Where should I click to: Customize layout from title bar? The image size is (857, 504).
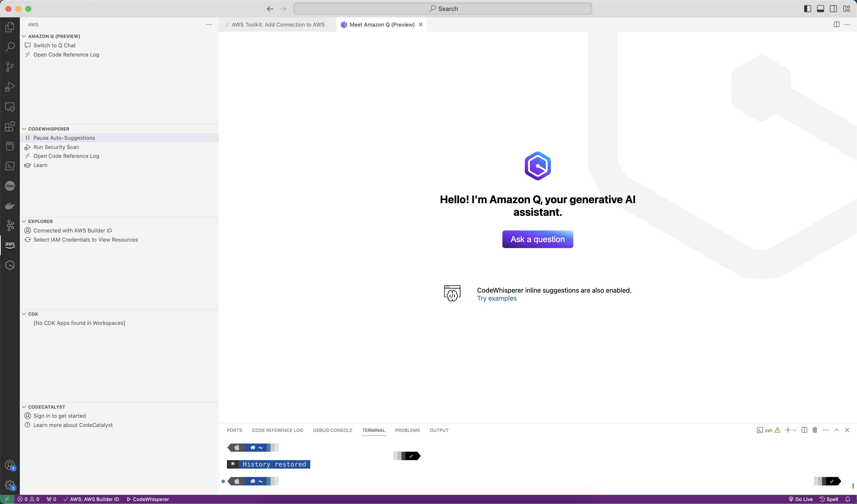(846, 9)
